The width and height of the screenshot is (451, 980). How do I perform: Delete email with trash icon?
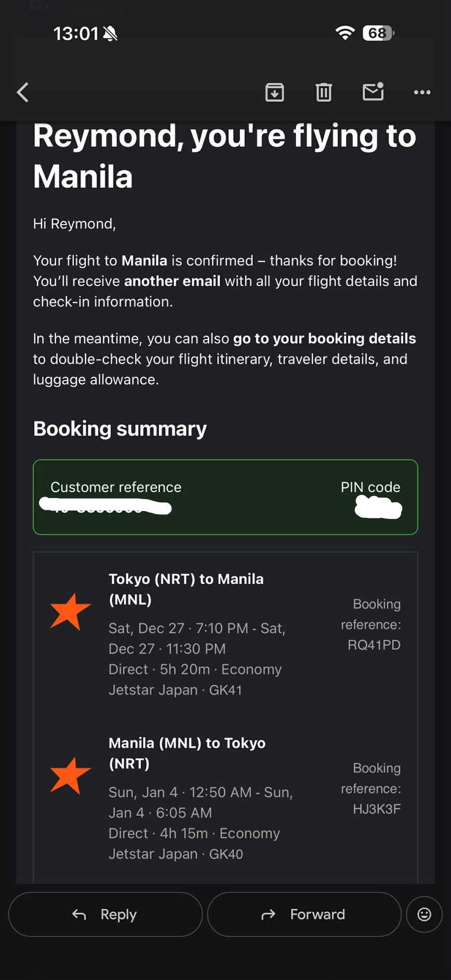[324, 93]
